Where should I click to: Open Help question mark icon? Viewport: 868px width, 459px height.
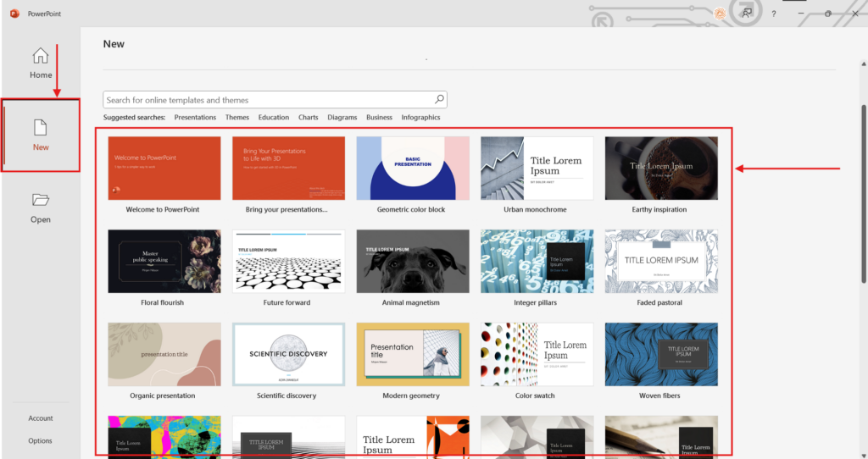[773, 14]
